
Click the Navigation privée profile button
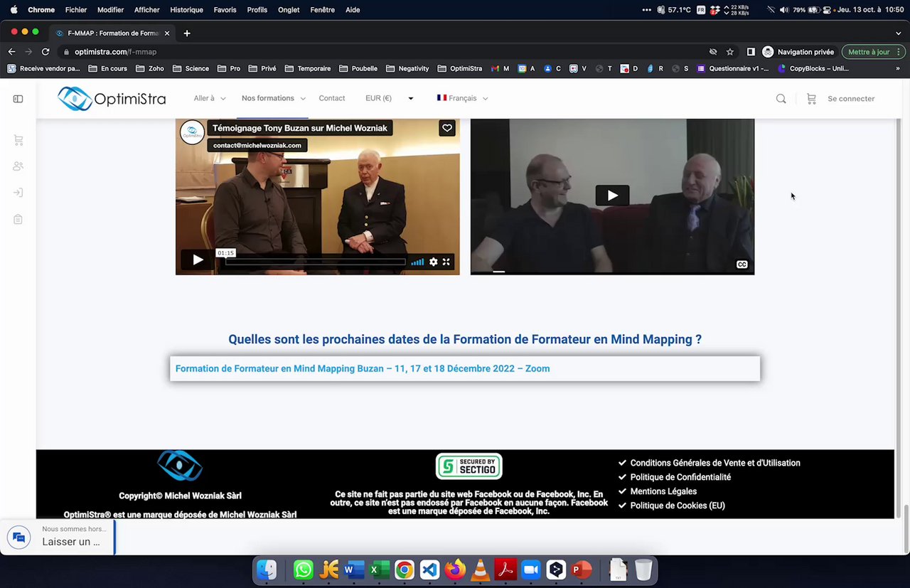pos(798,52)
